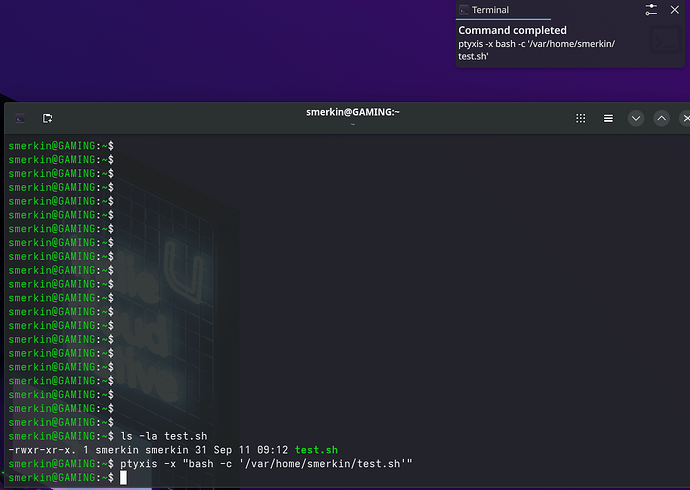Click the large terminal icon in the notification
The height and width of the screenshot is (490, 690).
tap(665, 40)
